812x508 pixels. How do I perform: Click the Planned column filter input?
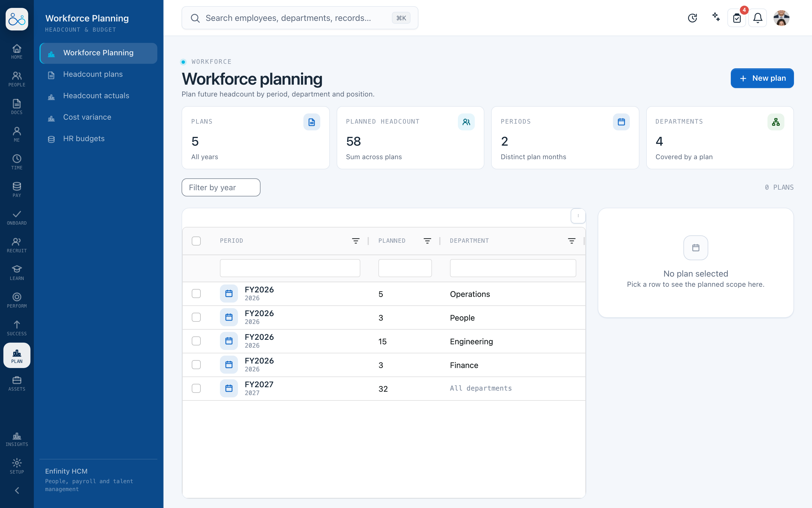405,268
